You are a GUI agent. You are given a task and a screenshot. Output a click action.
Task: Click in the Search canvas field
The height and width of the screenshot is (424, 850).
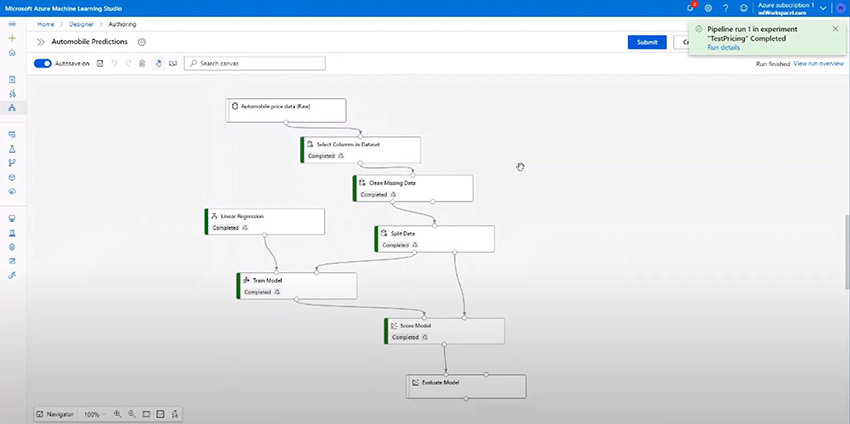click(255, 63)
